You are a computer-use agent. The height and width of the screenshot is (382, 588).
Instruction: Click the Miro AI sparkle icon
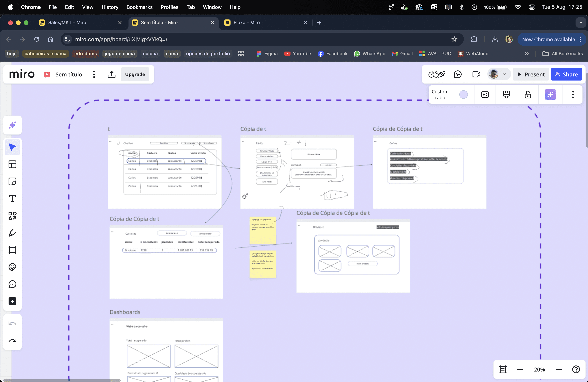pos(12,125)
